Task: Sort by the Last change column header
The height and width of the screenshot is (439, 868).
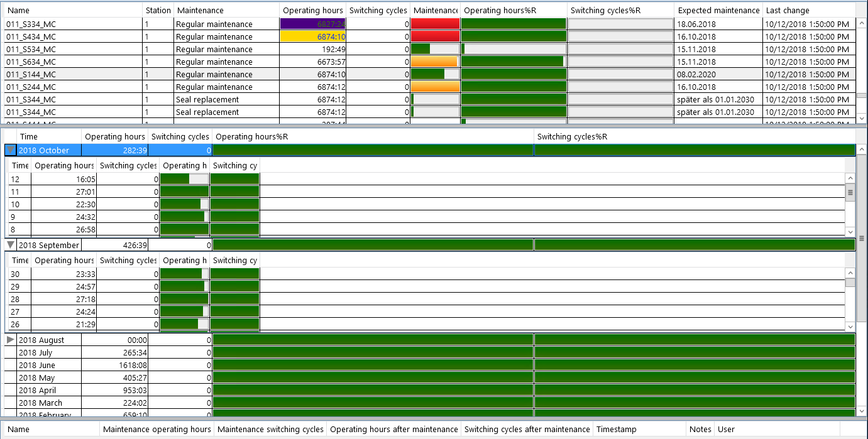Action: (808, 10)
